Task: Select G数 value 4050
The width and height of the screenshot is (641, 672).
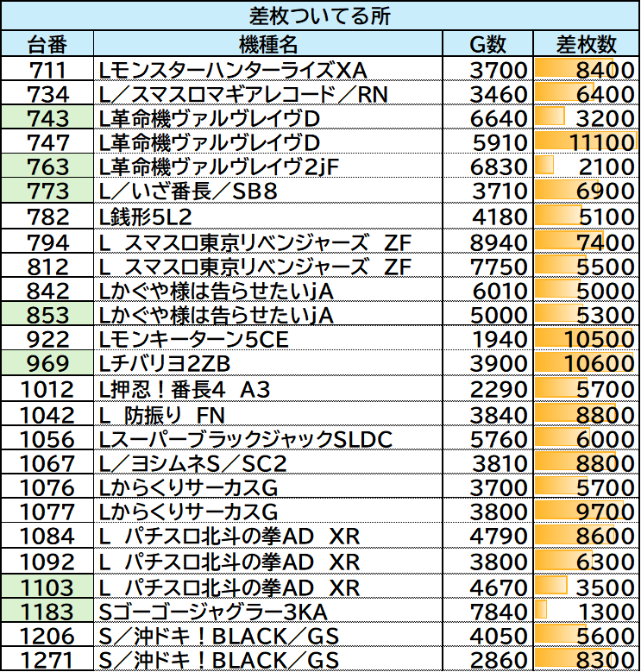Action: (x=487, y=634)
